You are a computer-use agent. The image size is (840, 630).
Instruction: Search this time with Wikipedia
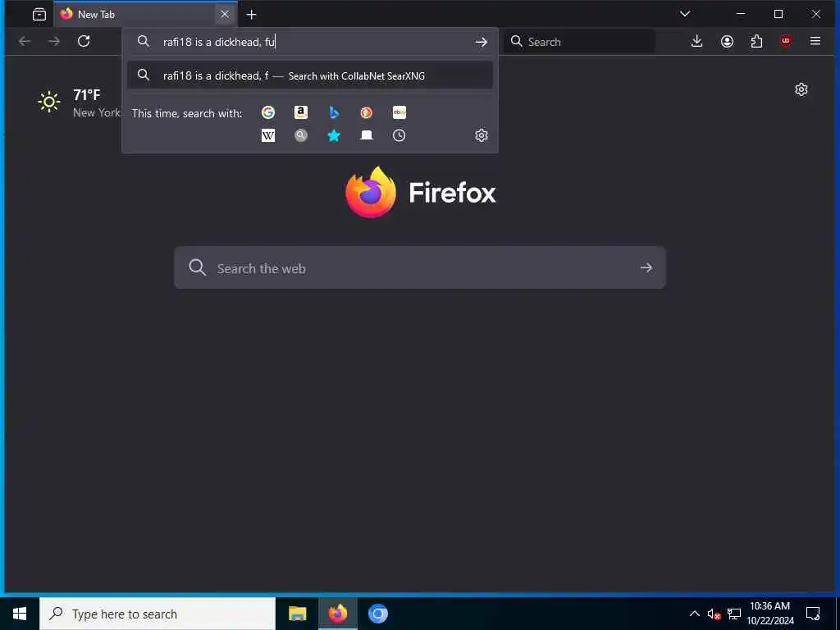[268, 135]
